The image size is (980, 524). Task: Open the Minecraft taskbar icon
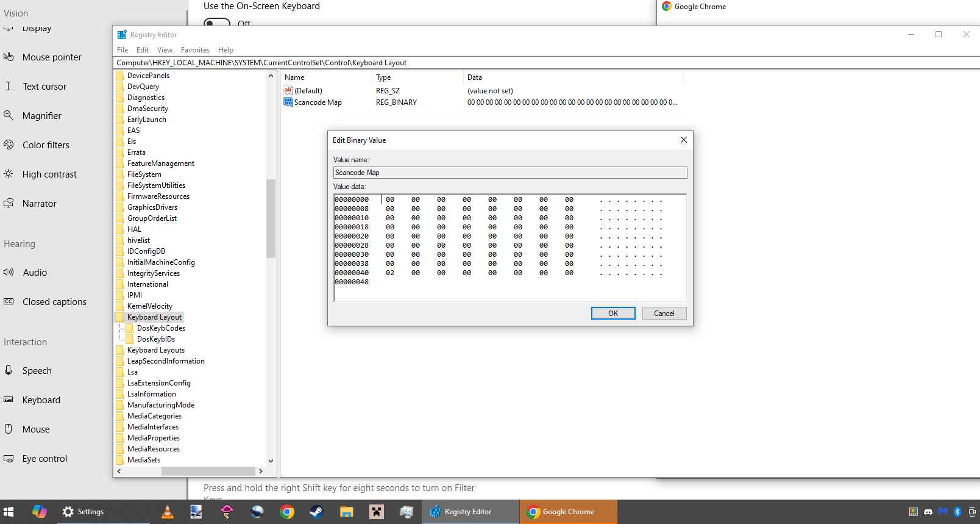pos(377,512)
